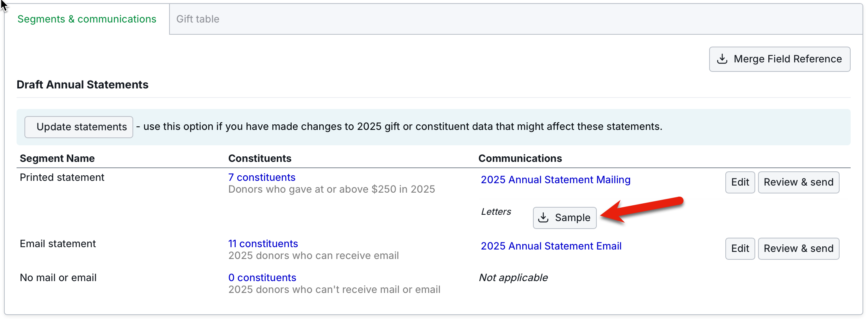Switch to the Gift table tab

pos(197,19)
